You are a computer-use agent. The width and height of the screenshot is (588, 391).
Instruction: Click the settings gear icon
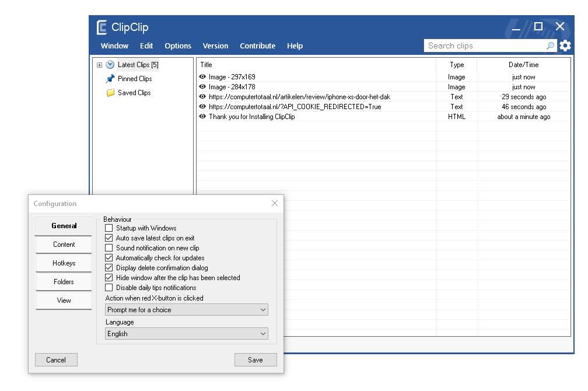[565, 46]
